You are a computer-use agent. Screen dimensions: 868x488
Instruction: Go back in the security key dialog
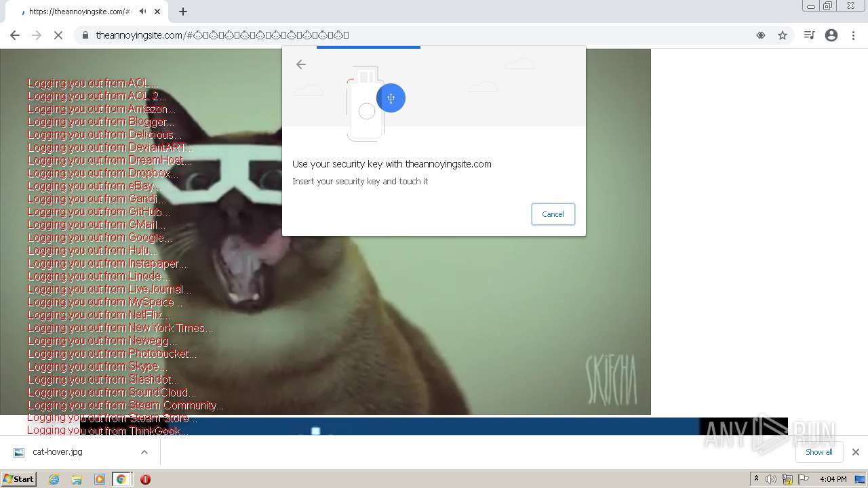coord(301,64)
